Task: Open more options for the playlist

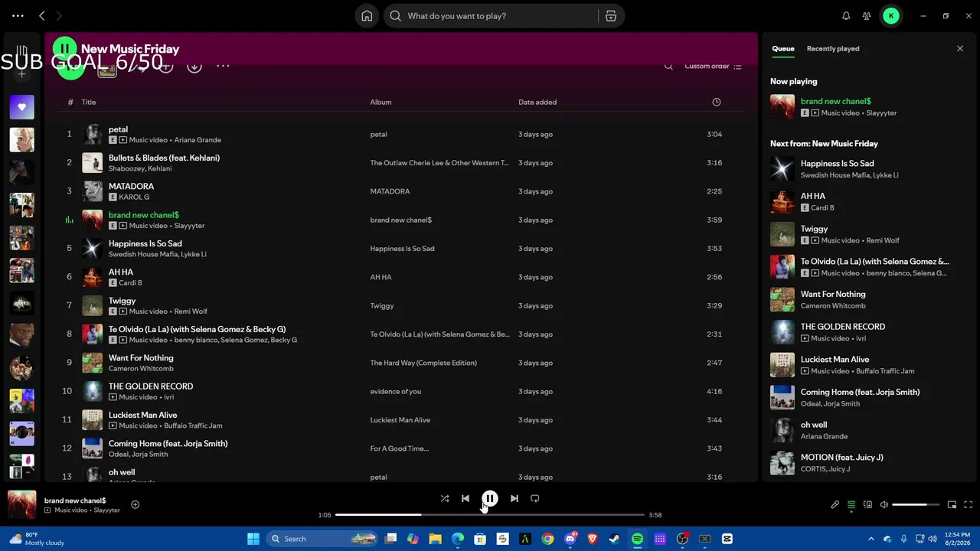Action: coord(223,67)
